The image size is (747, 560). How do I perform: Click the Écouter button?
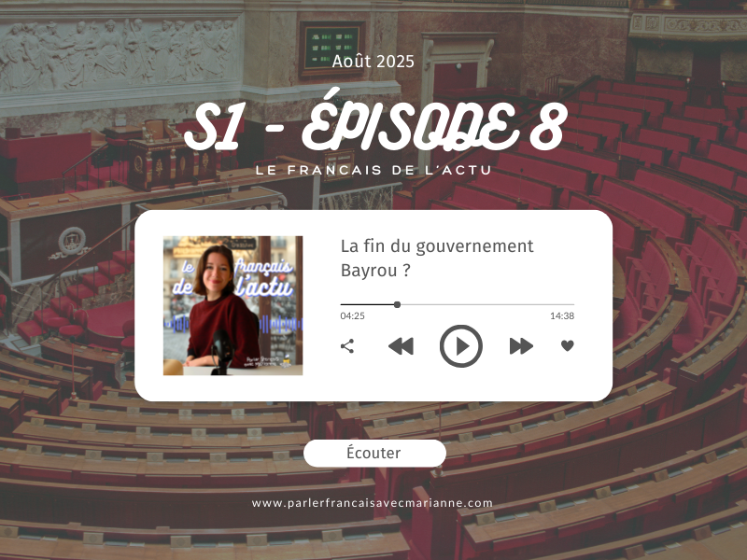point(374,454)
